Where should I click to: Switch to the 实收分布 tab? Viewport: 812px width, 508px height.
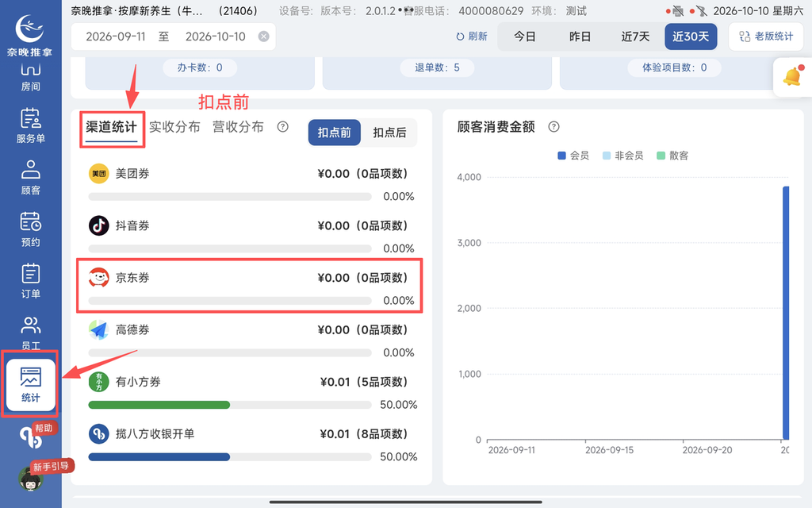click(174, 127)
